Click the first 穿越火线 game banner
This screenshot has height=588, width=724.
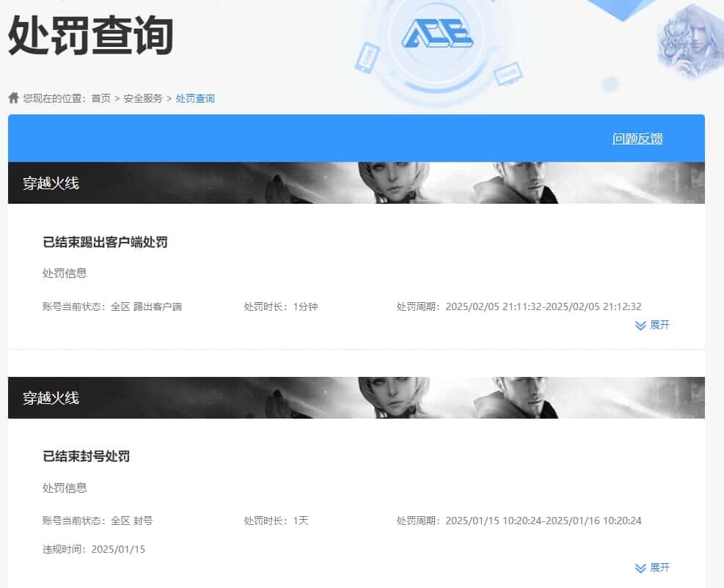356,183
